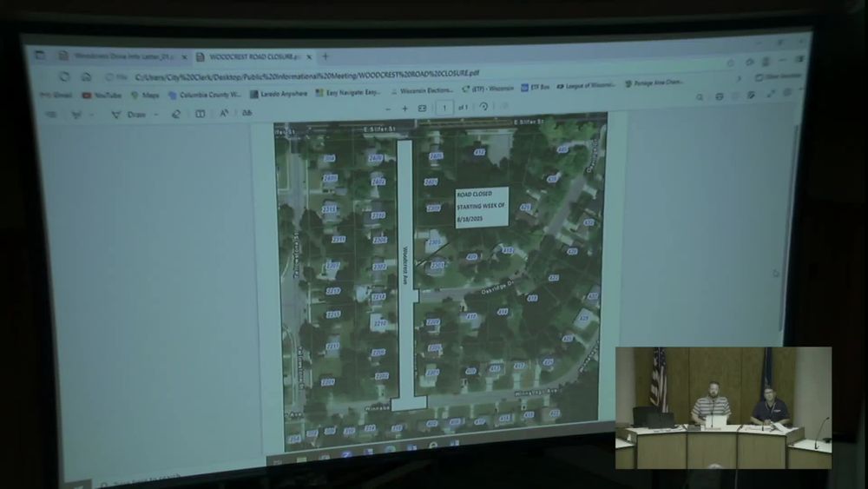Click the PDF page number field
The height and width of the screenshot is (489, 868).
point(444,108)
